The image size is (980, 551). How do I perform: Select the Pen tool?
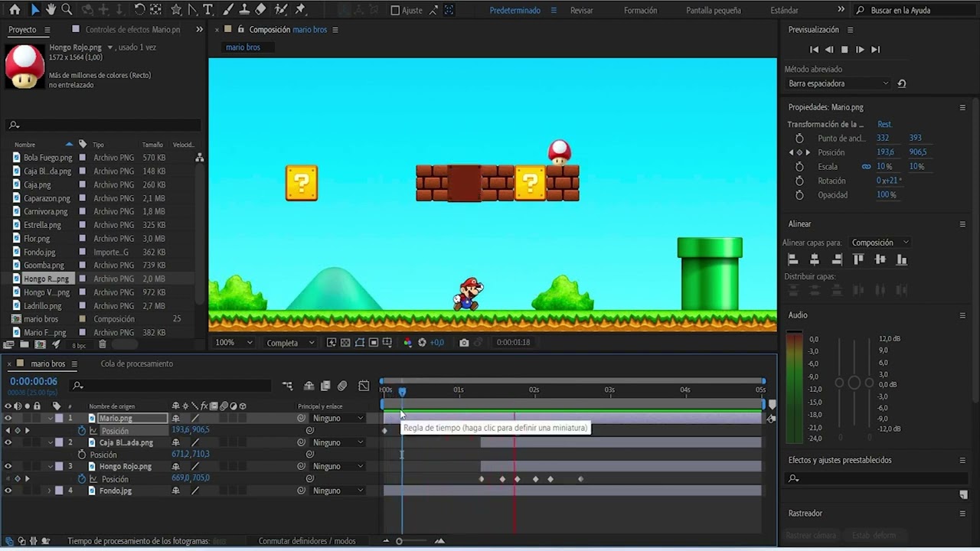[x=193, y=10]
